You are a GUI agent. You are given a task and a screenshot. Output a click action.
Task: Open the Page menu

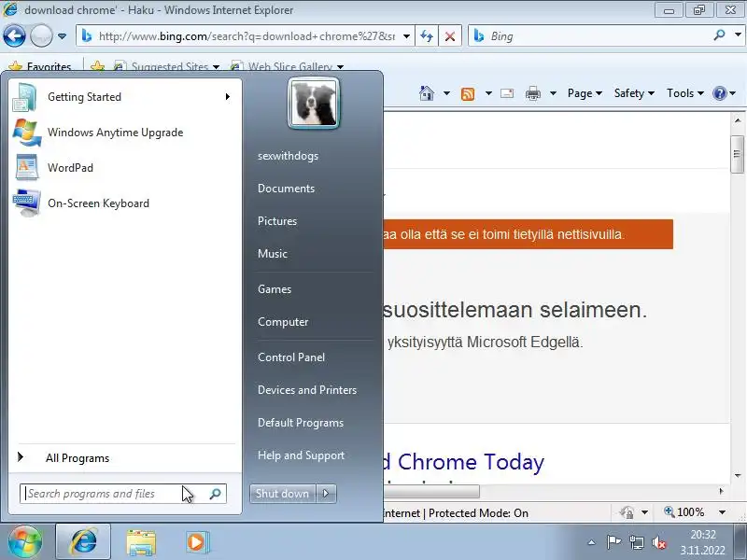click(x=585, y=93)
